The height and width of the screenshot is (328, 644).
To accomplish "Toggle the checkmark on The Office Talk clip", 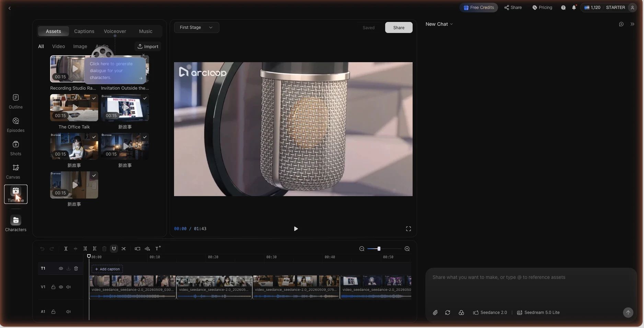I will [94, 98].
